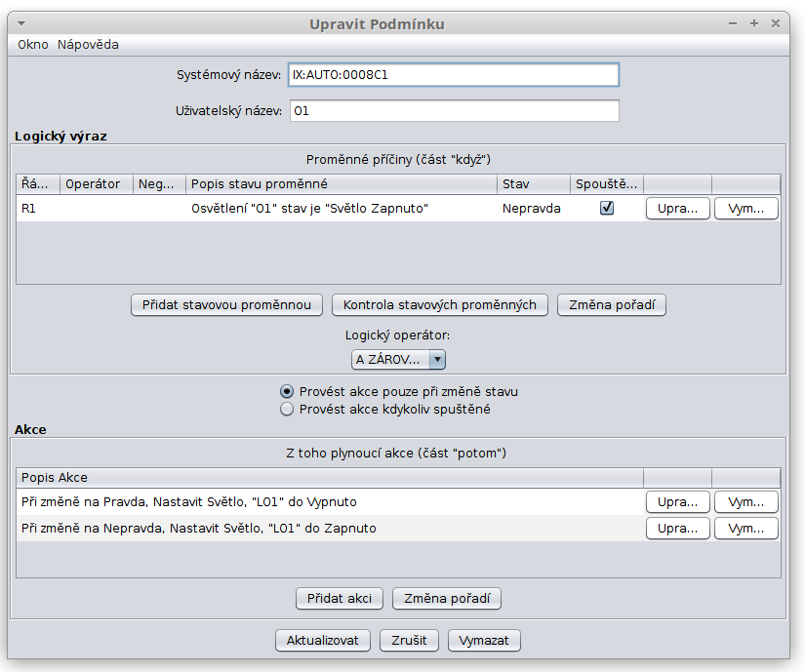Click the maximize window plus icon
This screenshot has height=672, width=805.
pos(754,23)
